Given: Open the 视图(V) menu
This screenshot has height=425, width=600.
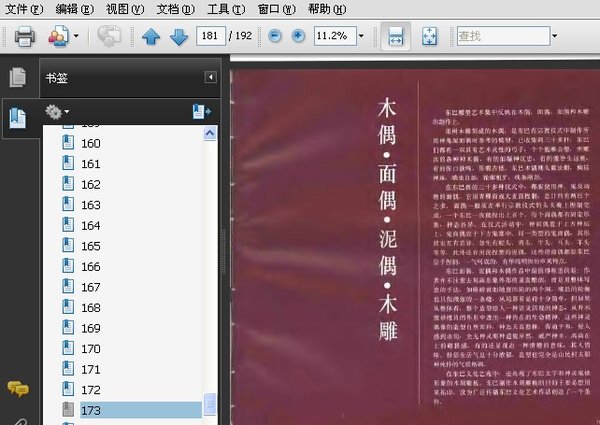Looking at the screenshot, I should pyautogui.click(x=125, y=8).
